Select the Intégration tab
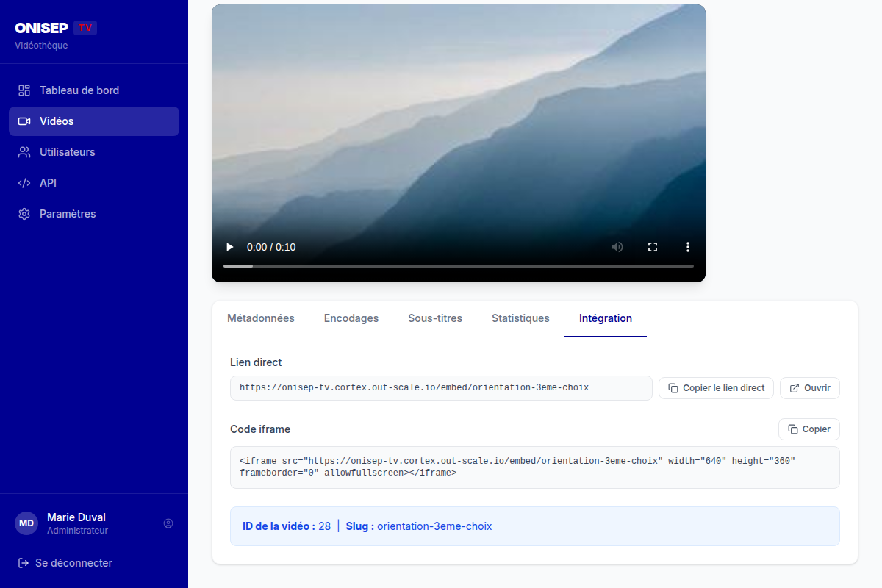This screenshot has height=588, width=882. [x=606, y=318]
